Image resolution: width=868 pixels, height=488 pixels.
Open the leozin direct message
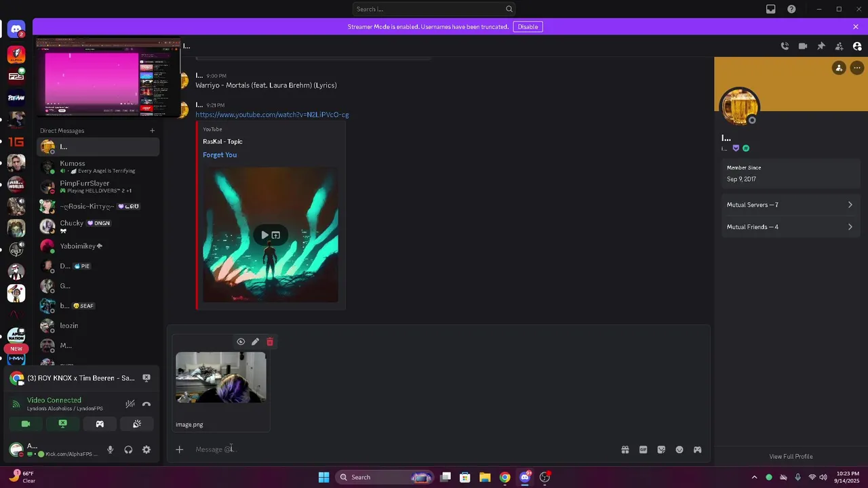pyautogui.click(x=98, y=325)
